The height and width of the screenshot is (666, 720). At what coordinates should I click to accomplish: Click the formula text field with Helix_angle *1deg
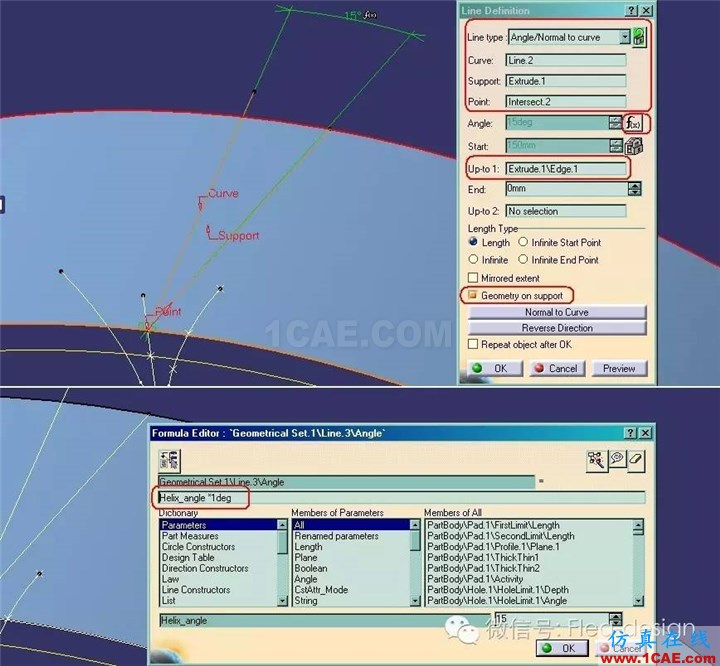402,498
